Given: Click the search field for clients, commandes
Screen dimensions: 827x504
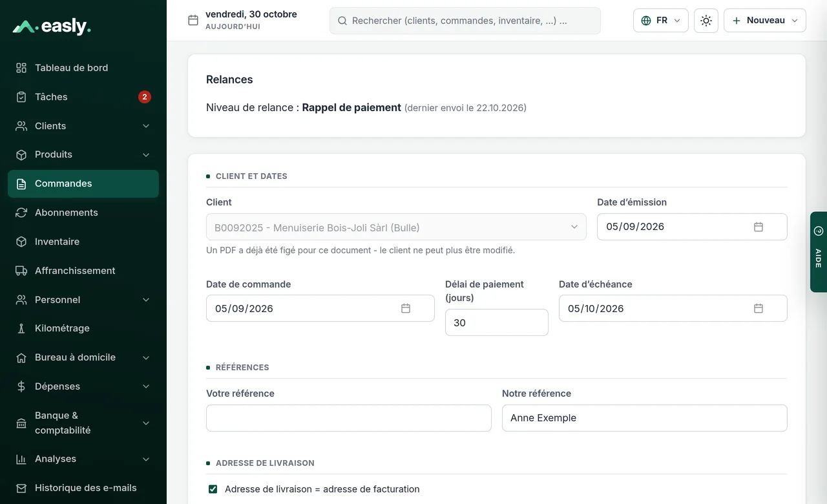Looking at the screenshot, I should coord(465,21).
